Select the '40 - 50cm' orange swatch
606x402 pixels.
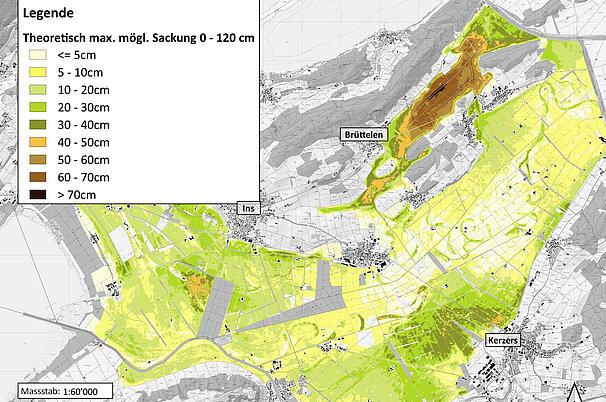click(40, 141)
